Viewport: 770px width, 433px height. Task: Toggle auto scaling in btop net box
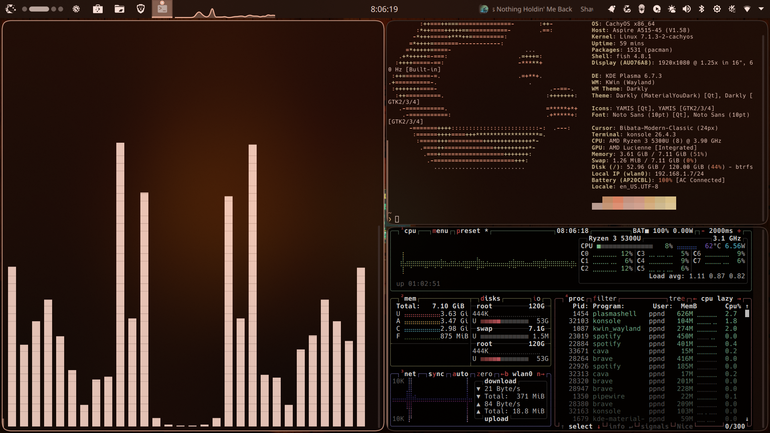tap(460, 374)
